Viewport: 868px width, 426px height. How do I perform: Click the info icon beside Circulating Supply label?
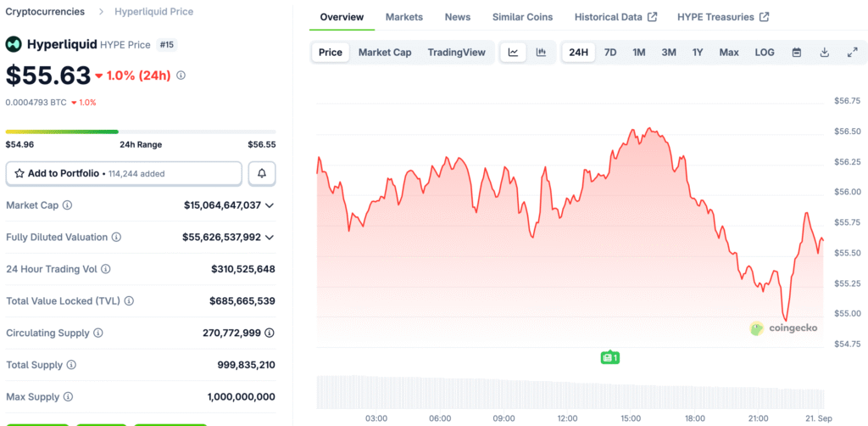coord(98,333)
